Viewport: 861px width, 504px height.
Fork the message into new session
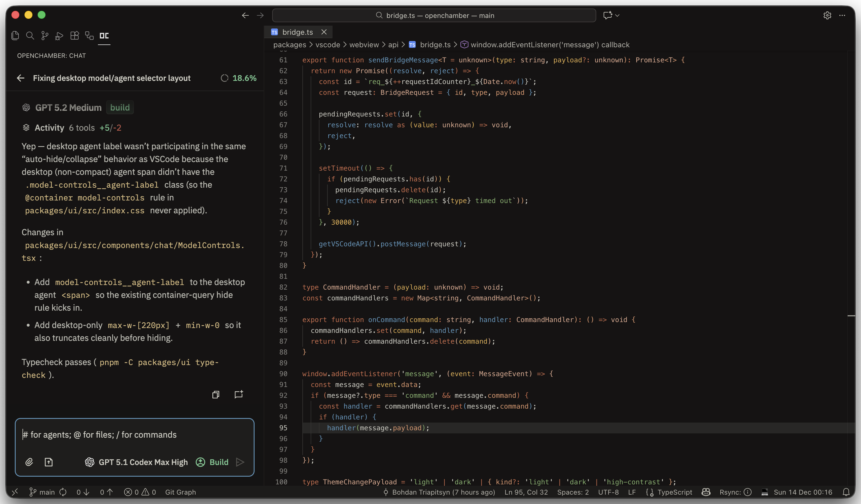click(x=239, y=395)
